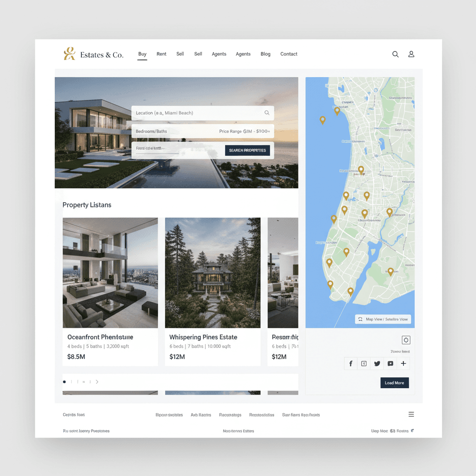Click the next arrow below the listings
The image size is (476, 476).
coord(97,382)
